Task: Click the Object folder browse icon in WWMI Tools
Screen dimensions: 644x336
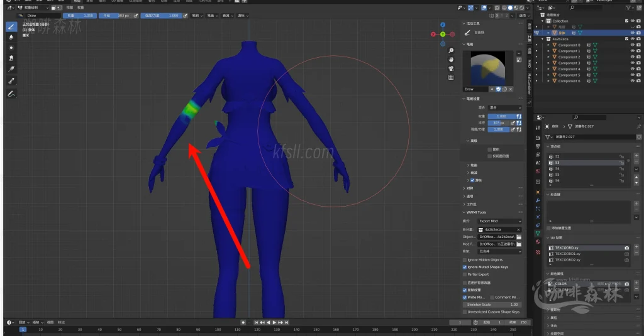Action: pyautogui.click(x=519, y=237)
